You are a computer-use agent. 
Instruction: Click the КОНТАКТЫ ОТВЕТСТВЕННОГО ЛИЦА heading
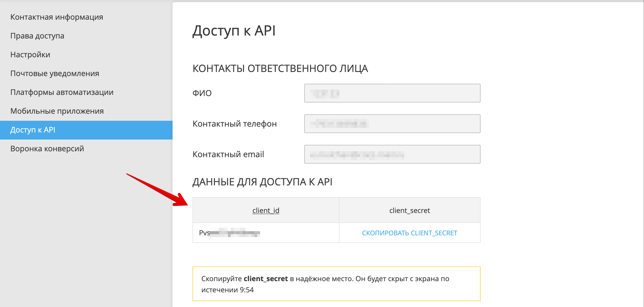(x=280, y=68)
